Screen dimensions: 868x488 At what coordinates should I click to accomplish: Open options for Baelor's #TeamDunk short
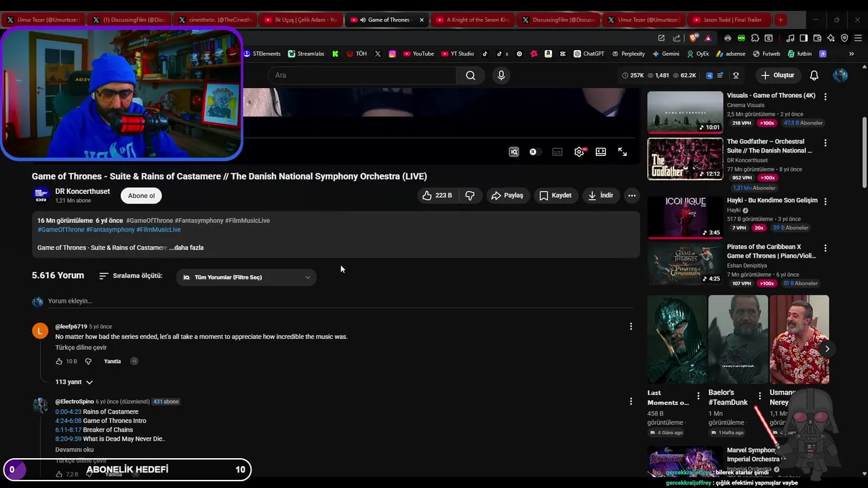759,396
